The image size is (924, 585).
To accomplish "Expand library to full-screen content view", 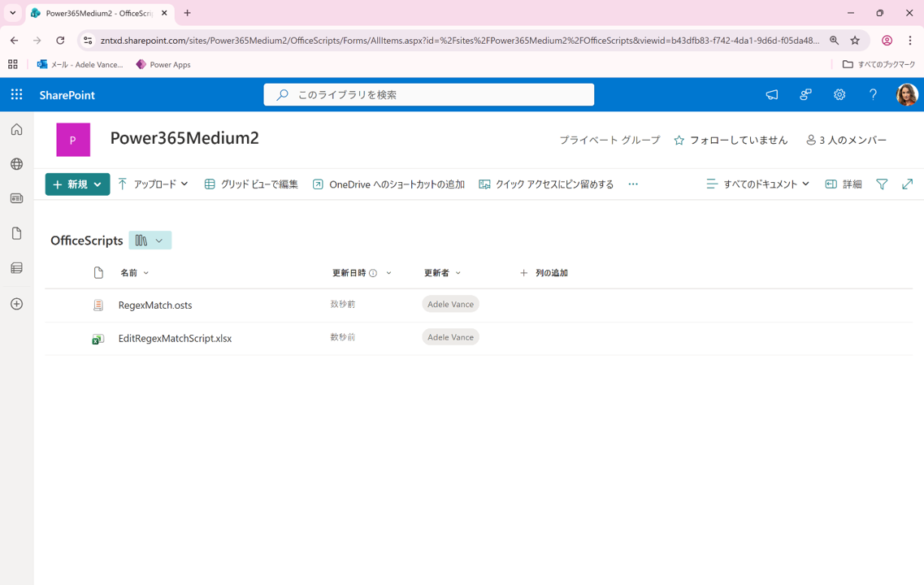I will [907, 184].
